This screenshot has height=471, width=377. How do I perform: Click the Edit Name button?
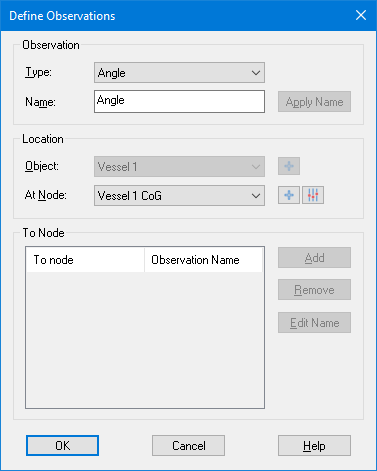click(314, 323)
